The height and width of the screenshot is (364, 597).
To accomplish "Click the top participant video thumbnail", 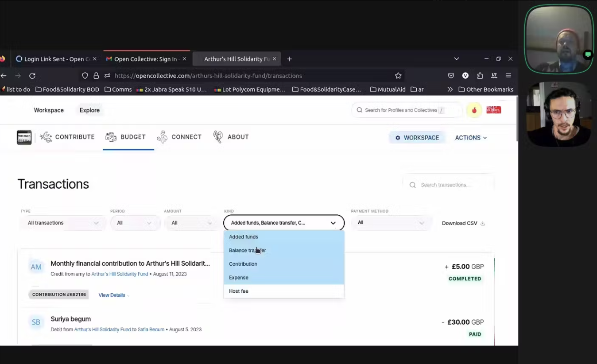I will (x=558, y=39).
